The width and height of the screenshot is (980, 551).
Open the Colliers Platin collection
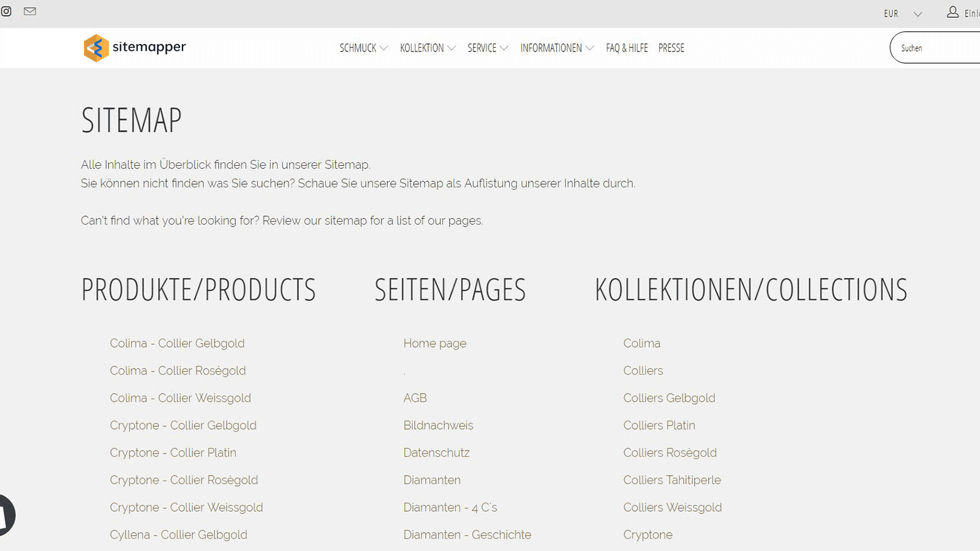pos(659,425)
